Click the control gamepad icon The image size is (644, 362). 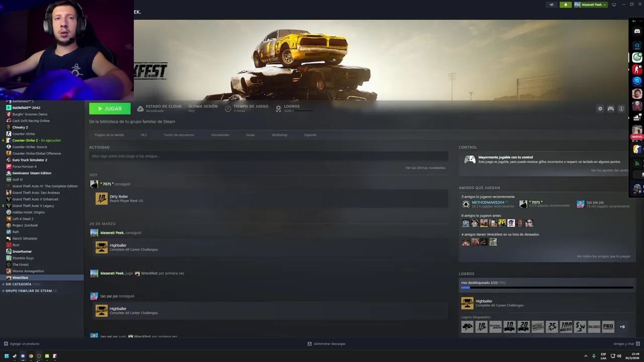point(469,159)
